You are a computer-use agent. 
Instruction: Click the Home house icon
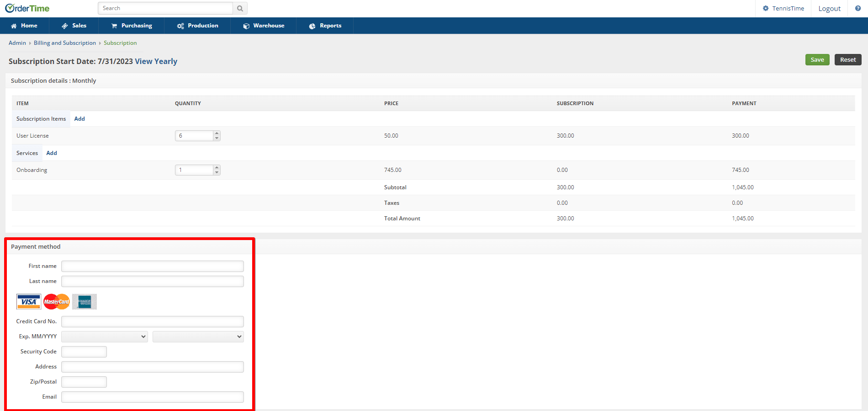[14, 26]
